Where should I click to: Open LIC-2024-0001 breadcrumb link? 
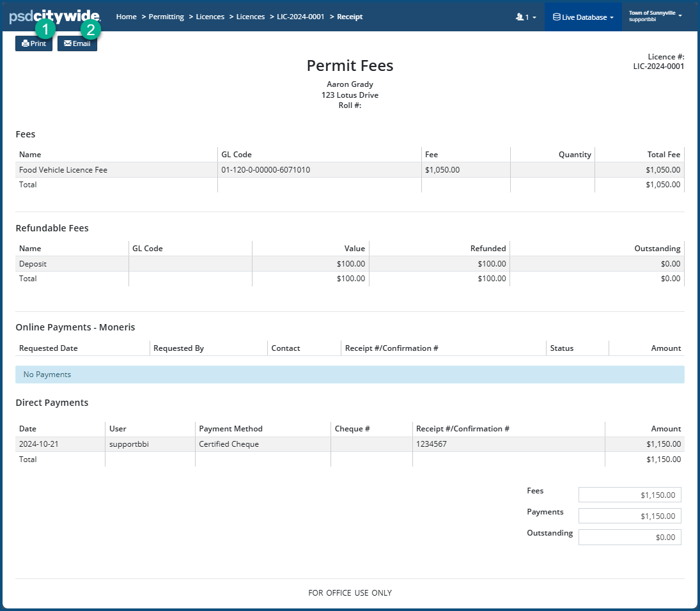click(x=300, y=17)
